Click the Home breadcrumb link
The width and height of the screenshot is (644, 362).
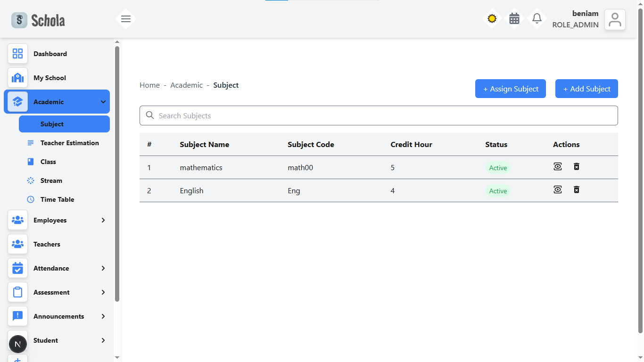click(x=149, y=85)
